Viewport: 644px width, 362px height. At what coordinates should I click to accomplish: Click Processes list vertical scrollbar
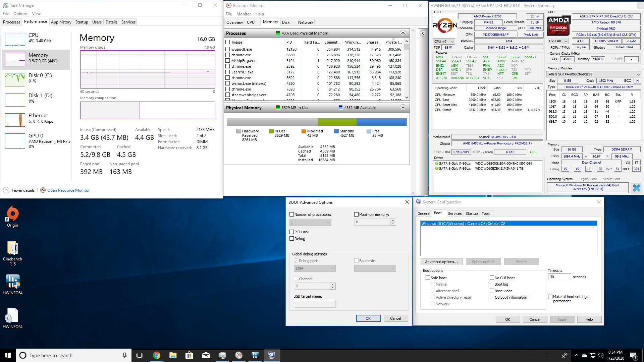[407, 69]
